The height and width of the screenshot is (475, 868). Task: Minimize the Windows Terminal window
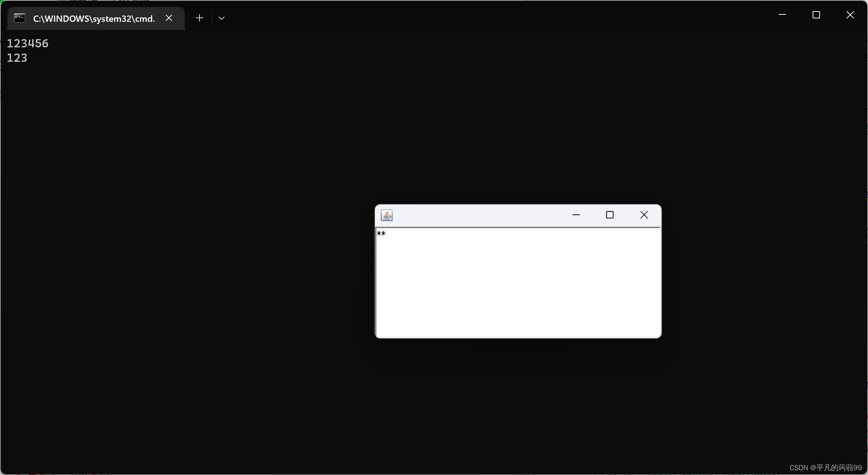[782, 15]
